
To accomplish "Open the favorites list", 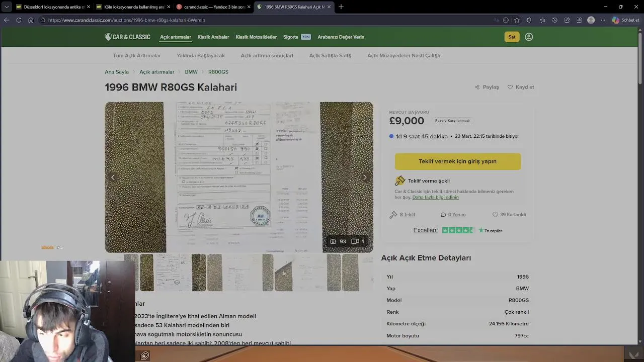I will (542, 20).
